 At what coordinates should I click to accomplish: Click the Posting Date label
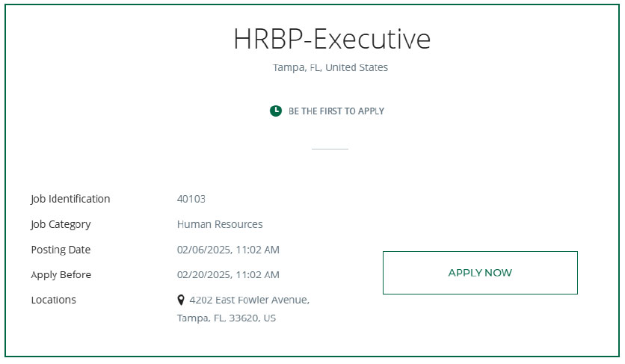[x=61, y=250]
